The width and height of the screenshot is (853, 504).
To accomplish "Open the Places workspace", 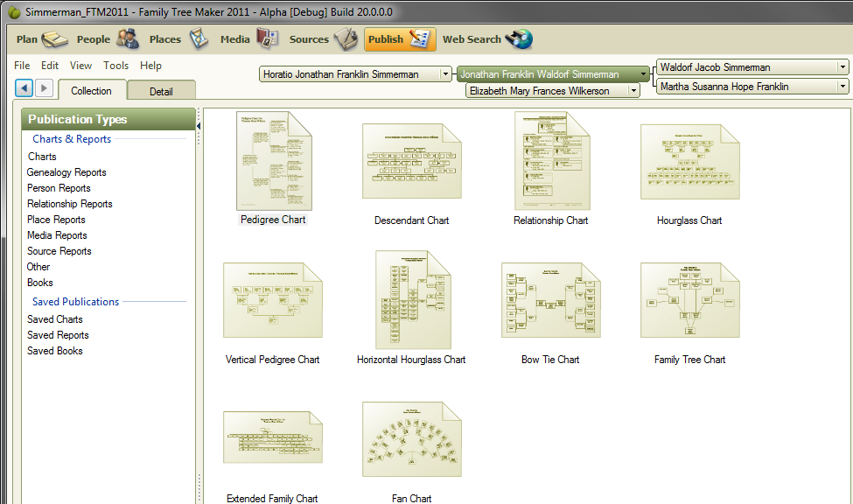I will [179, 39].
